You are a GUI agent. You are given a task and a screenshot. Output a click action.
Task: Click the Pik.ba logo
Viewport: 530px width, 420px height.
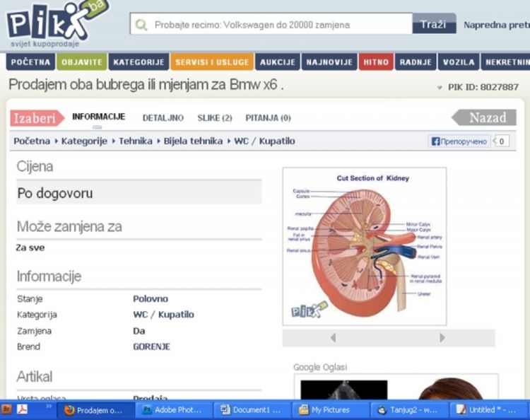[x=57, y=23]
